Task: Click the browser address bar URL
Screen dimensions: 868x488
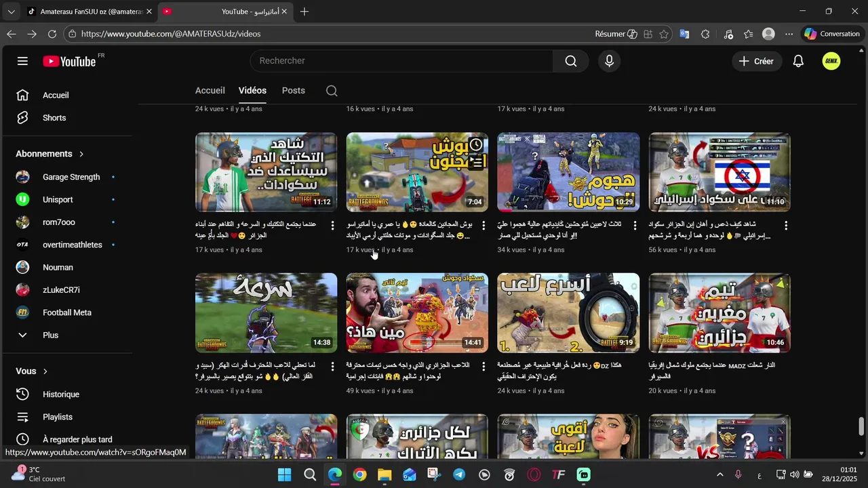Action: pyautogui.click(x=171, y=34)
